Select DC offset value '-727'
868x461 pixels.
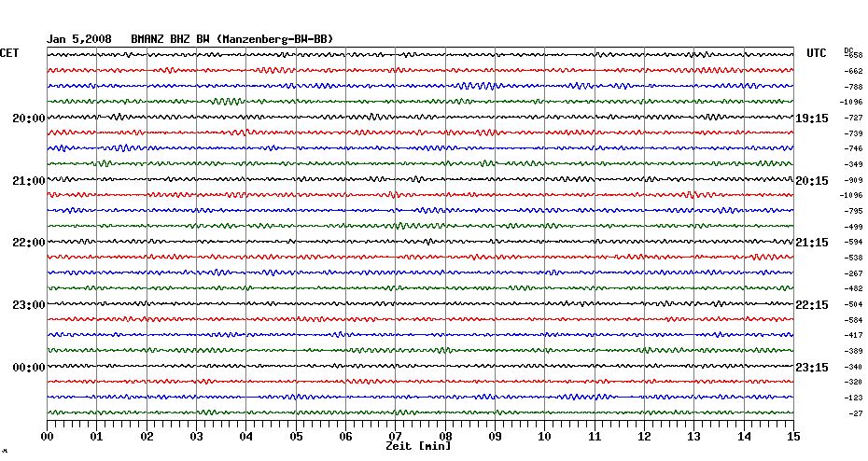point(853,118)
